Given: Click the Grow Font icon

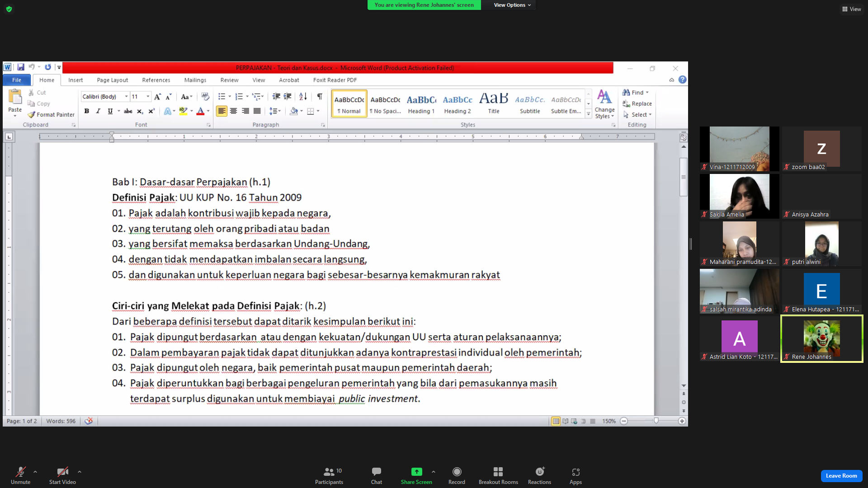Looking at the screenshot, I should click(157, 97).
